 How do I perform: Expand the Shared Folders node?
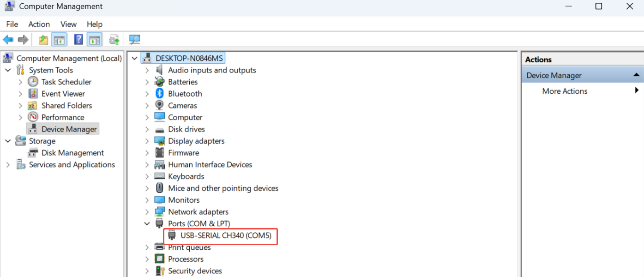tap(20, 106)
